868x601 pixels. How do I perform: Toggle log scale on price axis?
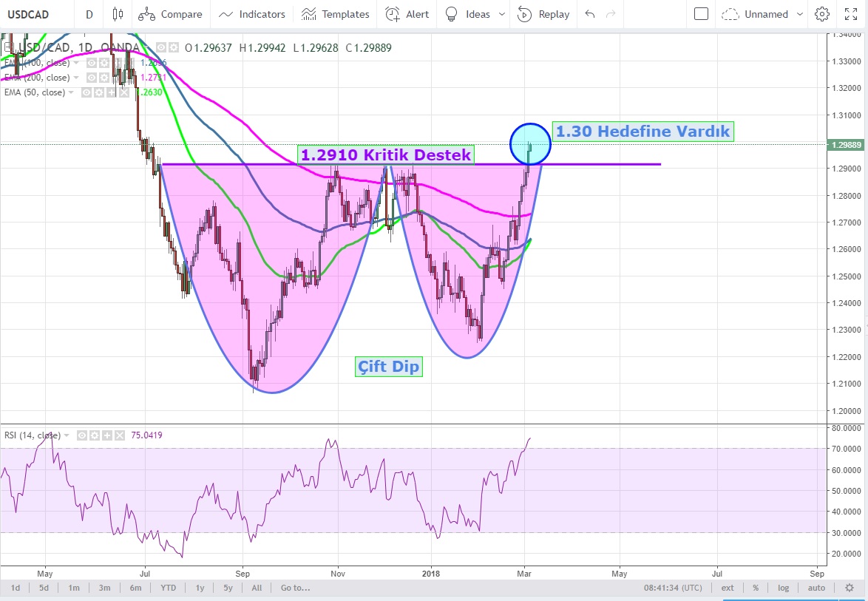pyautogui.click(x=783, y=588)
